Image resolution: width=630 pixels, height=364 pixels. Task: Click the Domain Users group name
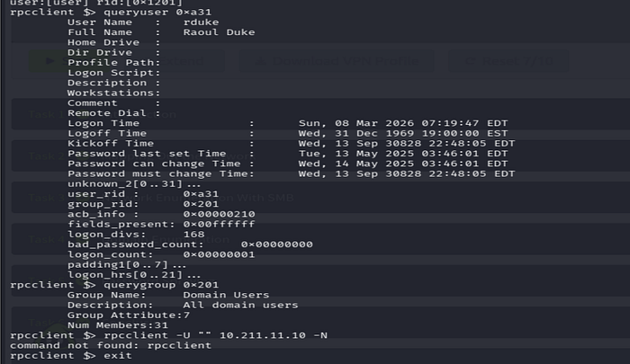[226, 295]
